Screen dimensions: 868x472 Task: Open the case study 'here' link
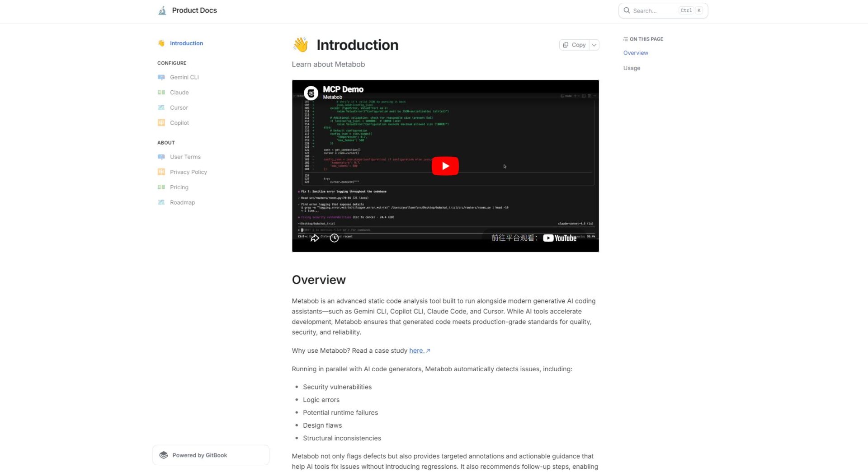click(x=419, y=350)
